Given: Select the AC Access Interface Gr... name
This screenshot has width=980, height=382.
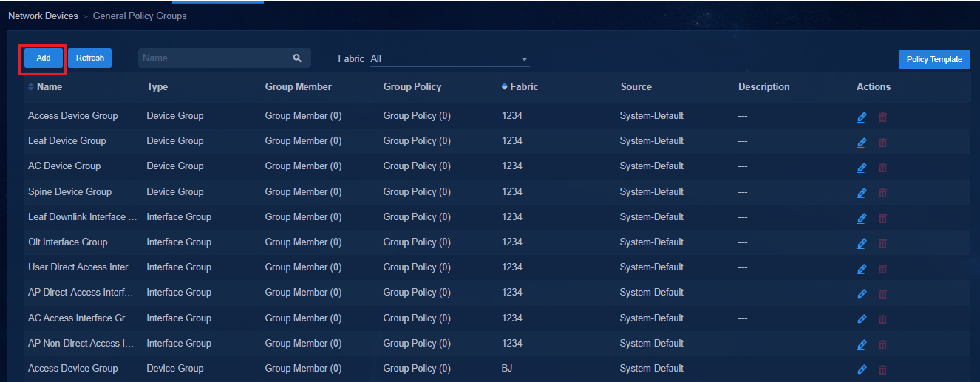Looking at the screenshot, I should tap(81, 318).
